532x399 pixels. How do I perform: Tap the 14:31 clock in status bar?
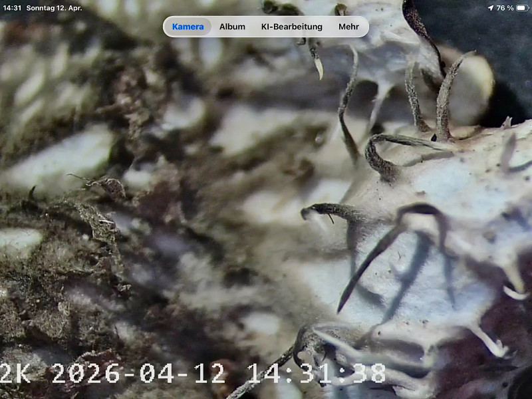12,8
